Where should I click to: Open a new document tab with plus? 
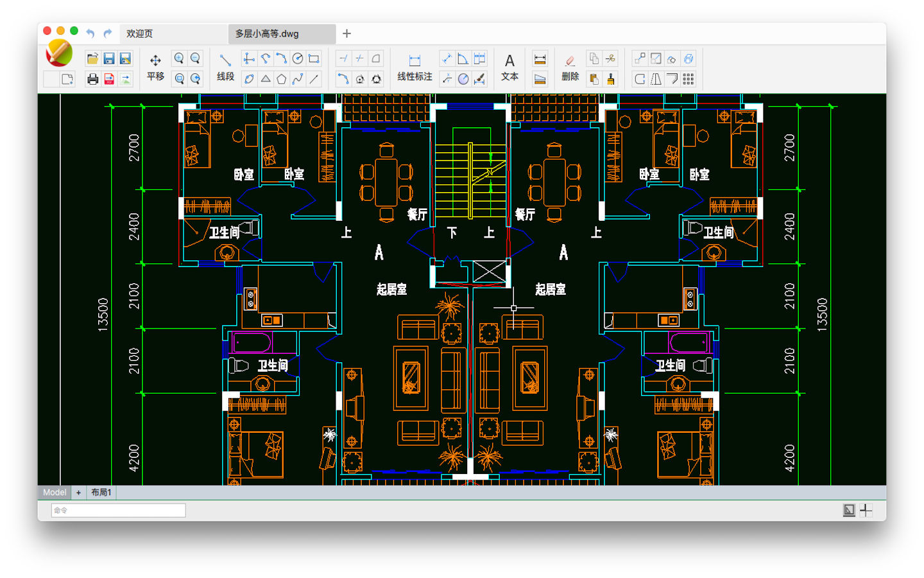pyautogui.click(x=346, y=33)
